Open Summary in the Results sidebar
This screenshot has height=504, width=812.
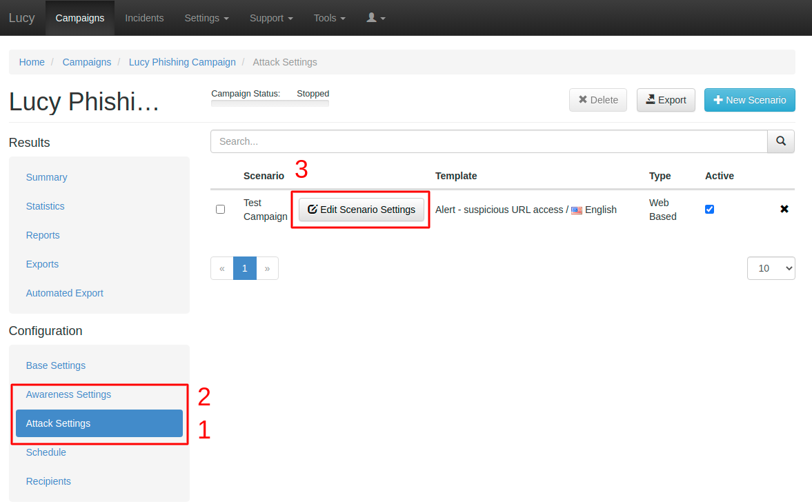(x=47, y=177)
